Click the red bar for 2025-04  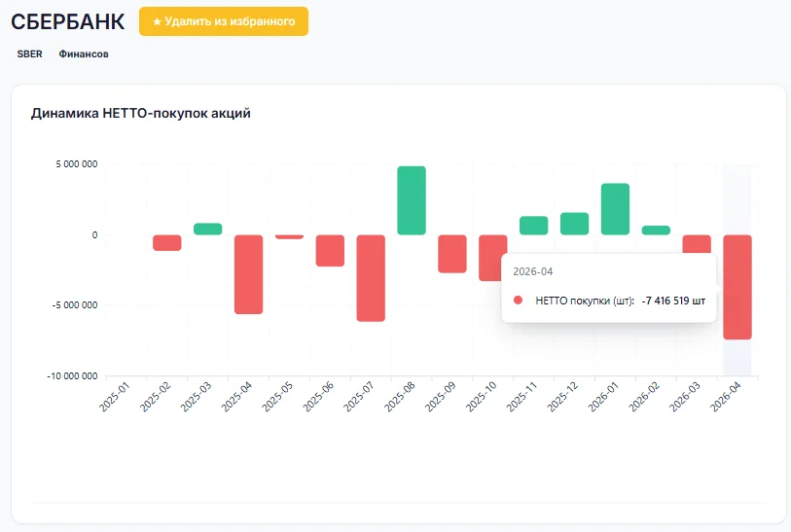(x=249, y=274)
